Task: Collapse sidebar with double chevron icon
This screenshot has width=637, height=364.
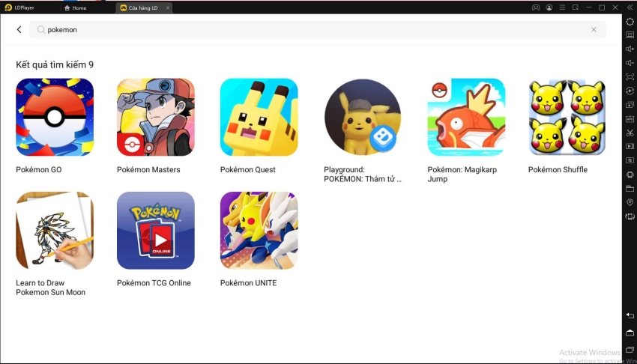Action: pyautogui.click(x=630, y=7)
